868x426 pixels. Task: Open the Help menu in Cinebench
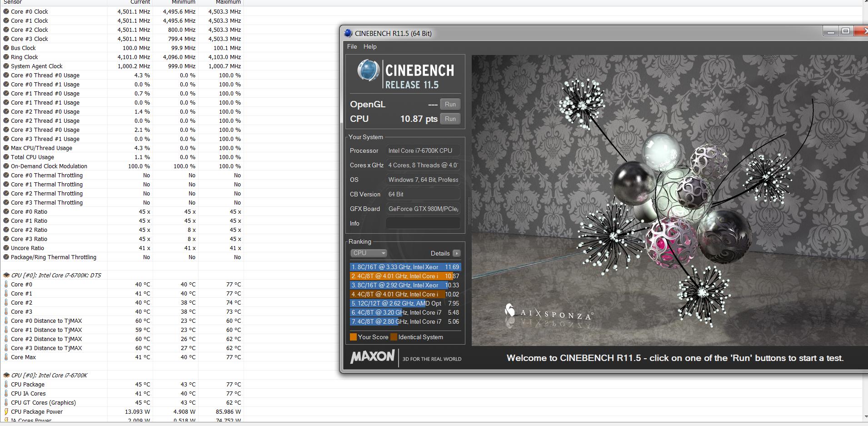pos(370,46)
